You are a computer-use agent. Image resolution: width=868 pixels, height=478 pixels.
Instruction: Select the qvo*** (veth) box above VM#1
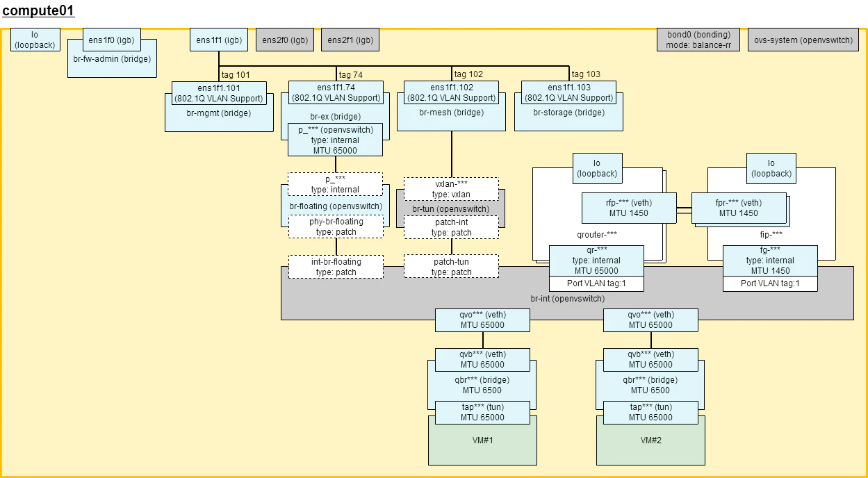point(482,320)
